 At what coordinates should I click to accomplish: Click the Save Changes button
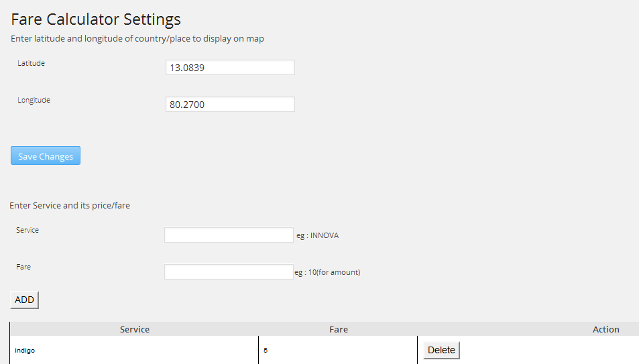click(45, 156)
